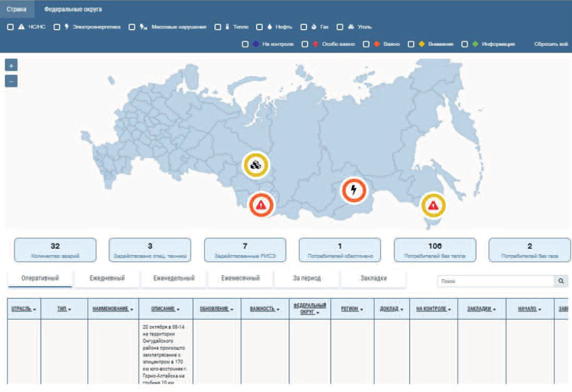Click the Задействовано спец. техники card
This screenshot has height=392, width=572.
tap(150, 250)
